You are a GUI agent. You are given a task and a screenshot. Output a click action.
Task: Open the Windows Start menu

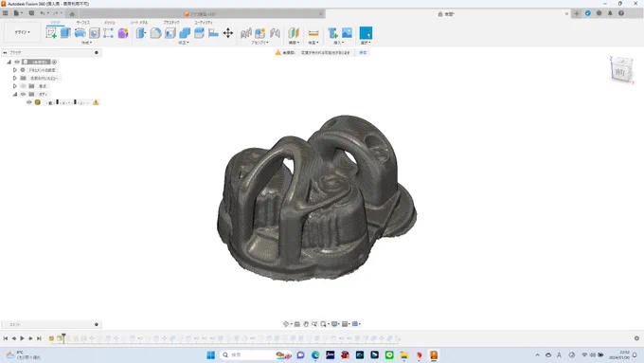pyautogui.click(x=210, y=354)
